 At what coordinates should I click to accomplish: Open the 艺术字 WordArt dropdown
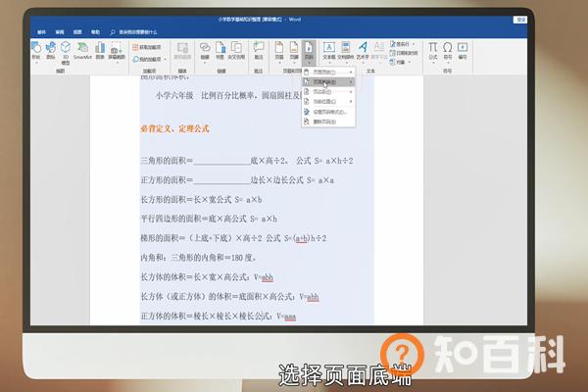[363, 52]
